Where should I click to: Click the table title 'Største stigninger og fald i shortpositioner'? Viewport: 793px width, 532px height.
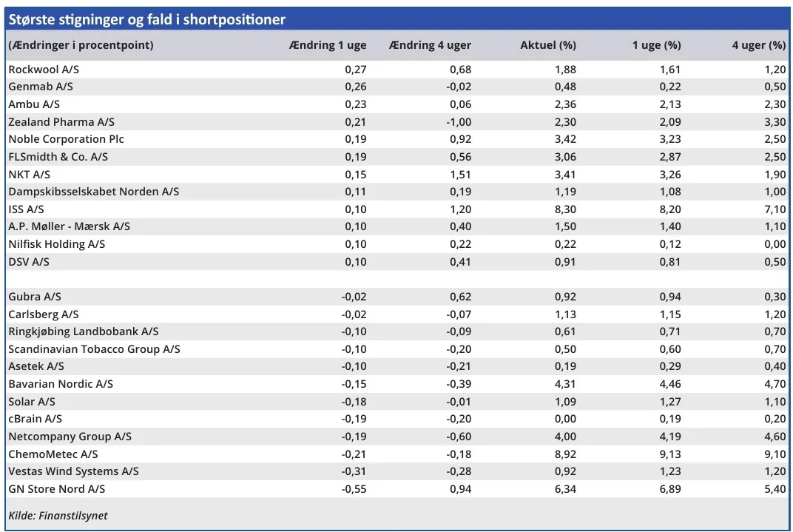pos(146,19)
